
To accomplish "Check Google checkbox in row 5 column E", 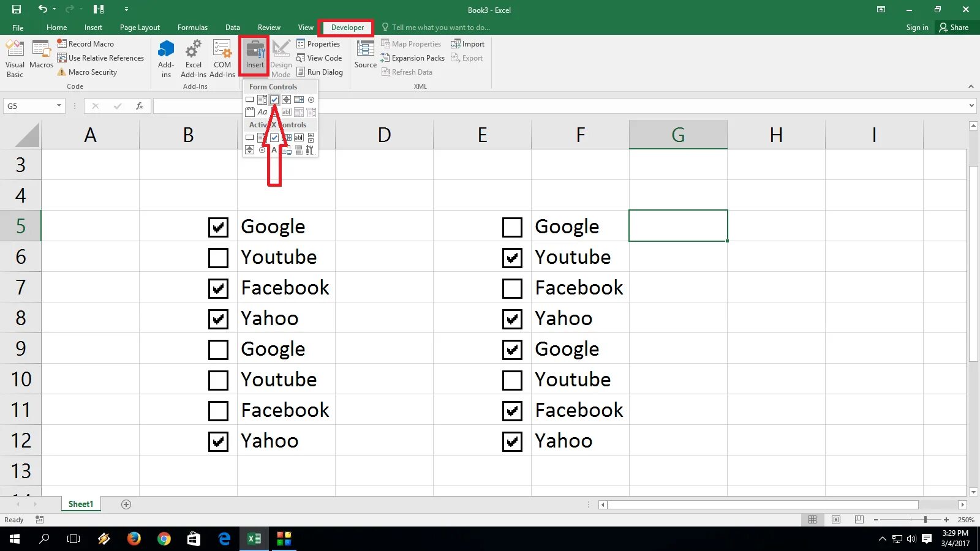I will pos(512,227).
